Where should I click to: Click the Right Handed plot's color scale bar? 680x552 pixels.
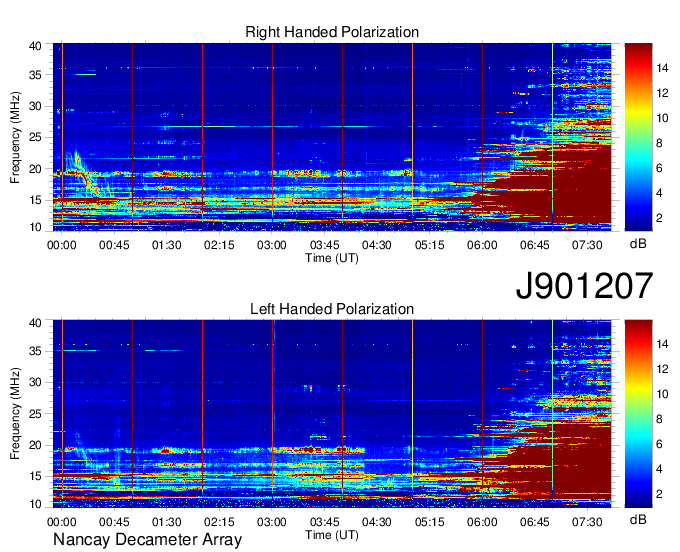(638, 137)
